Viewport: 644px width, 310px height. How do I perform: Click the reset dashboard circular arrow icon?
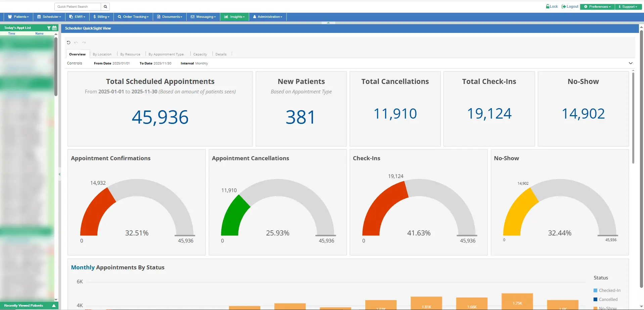click(x=68, y=42)
